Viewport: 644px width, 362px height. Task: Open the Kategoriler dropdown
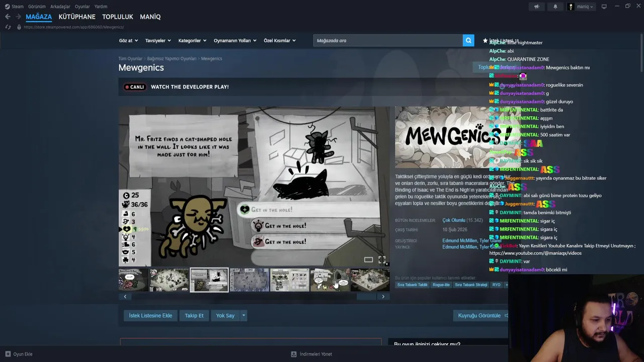pos(192,40)
